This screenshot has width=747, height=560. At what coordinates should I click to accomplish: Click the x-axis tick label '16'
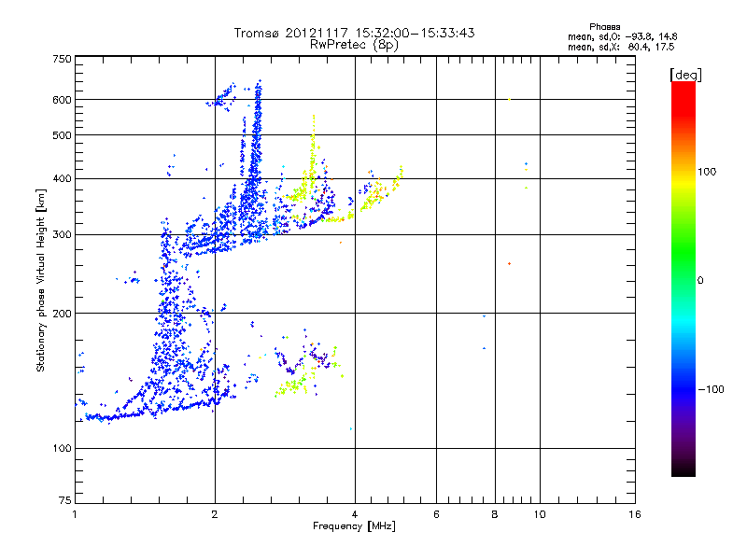[635, 514]
